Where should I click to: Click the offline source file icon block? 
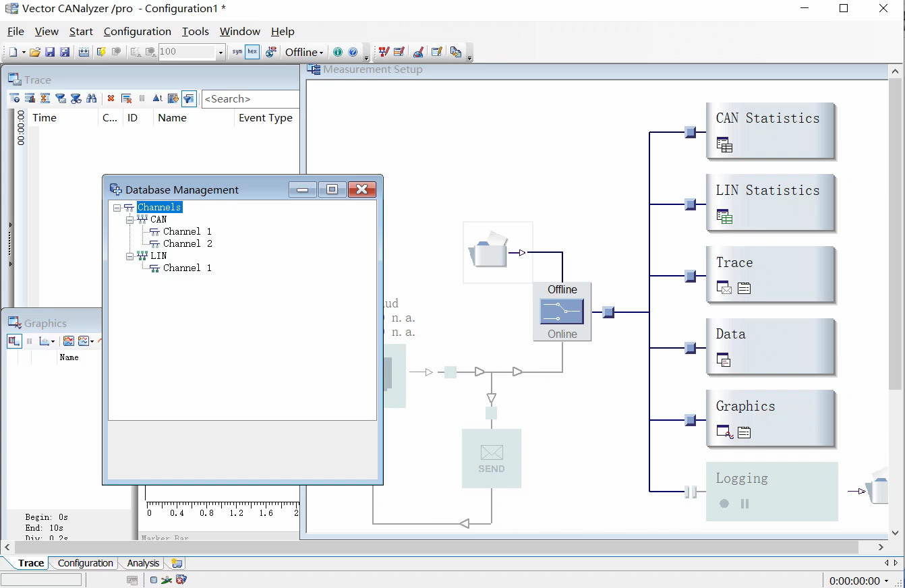tap(498, 252)
